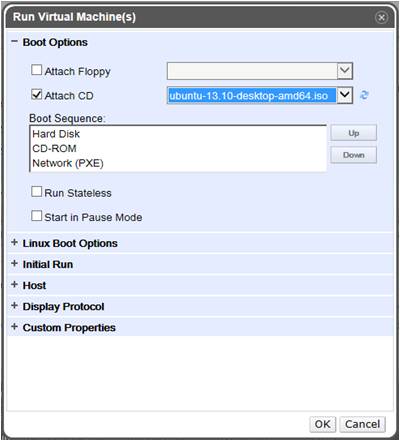The height and width of the screenshot is (441, 400).
Task: Uncheck the Attach CD checkbox
Action: 36,94
